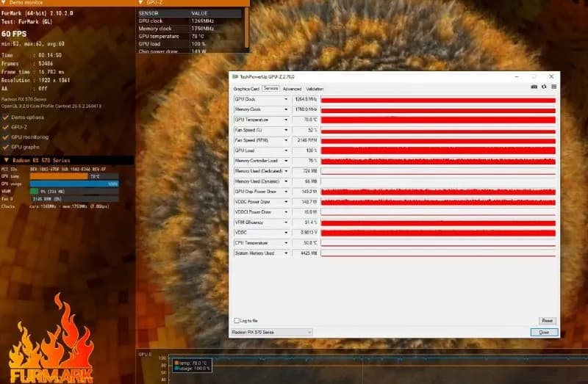Image resolution: width=588 pixels, height=384 pixels.
Task: Open the GPU-Z hamburger menu icon
Action: [554, 87]
